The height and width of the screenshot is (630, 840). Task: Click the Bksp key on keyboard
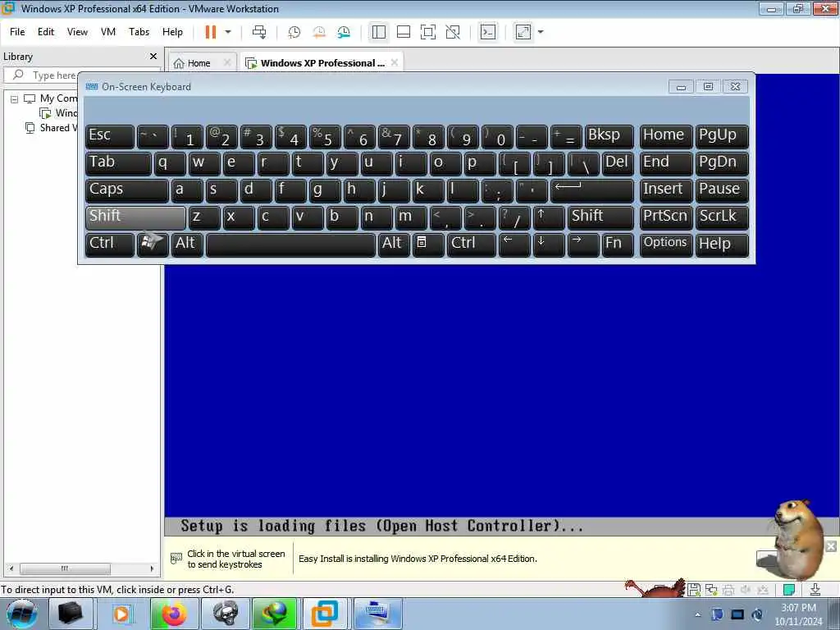point(609,137)
